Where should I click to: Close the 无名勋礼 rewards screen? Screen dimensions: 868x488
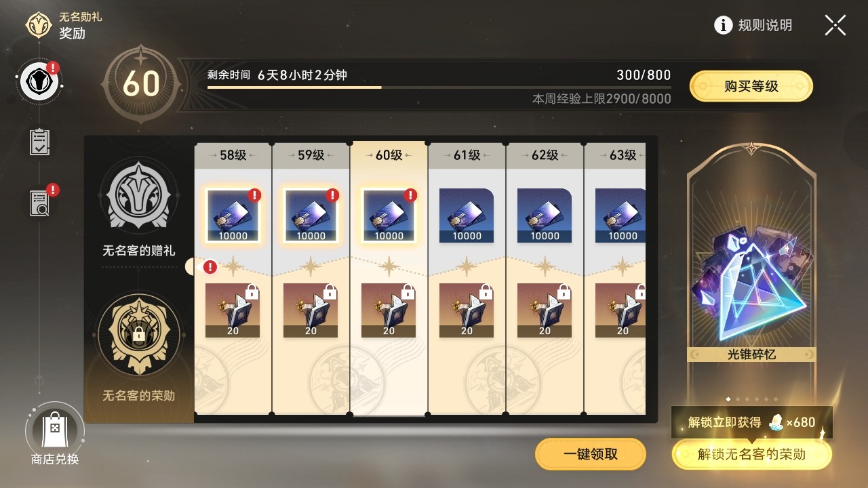[835, 26]
